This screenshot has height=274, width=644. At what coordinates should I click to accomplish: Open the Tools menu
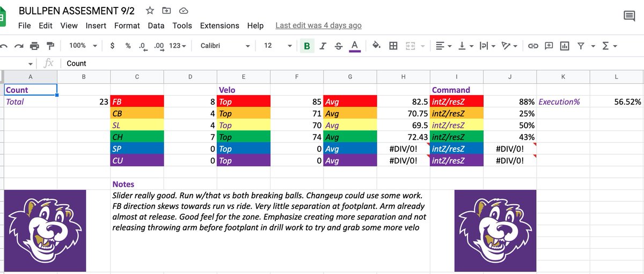(x=182, y=25)
